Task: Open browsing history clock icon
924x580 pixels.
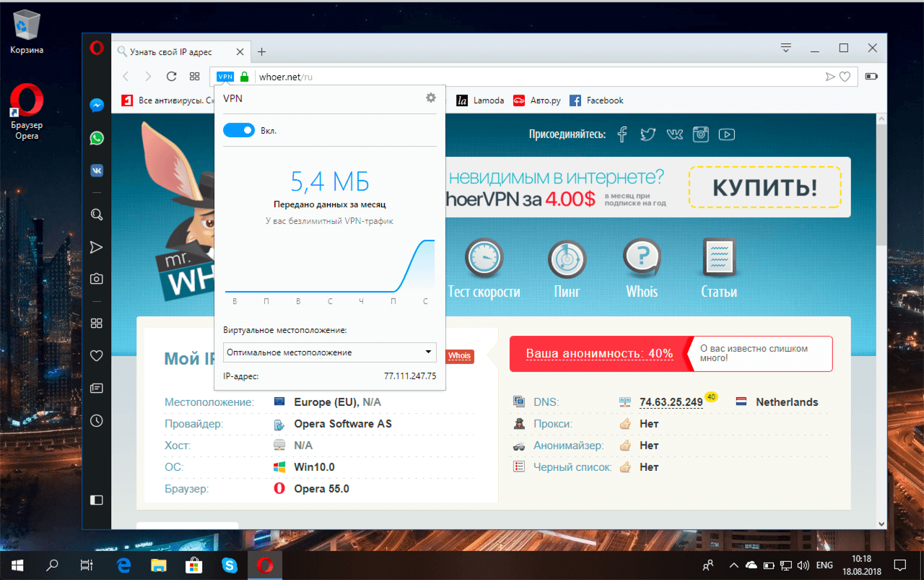Action: pos(97,420)
